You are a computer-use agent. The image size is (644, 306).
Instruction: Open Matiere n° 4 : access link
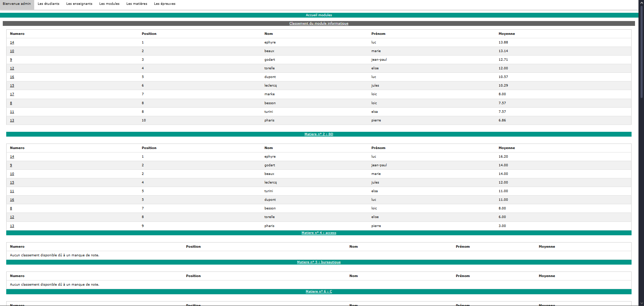(319, 233)
